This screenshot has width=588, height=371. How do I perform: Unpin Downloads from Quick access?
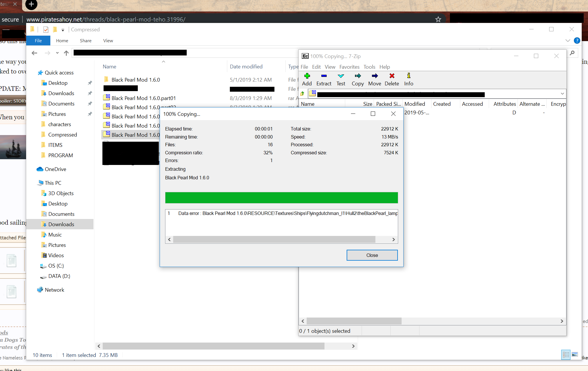coord(90,93)
